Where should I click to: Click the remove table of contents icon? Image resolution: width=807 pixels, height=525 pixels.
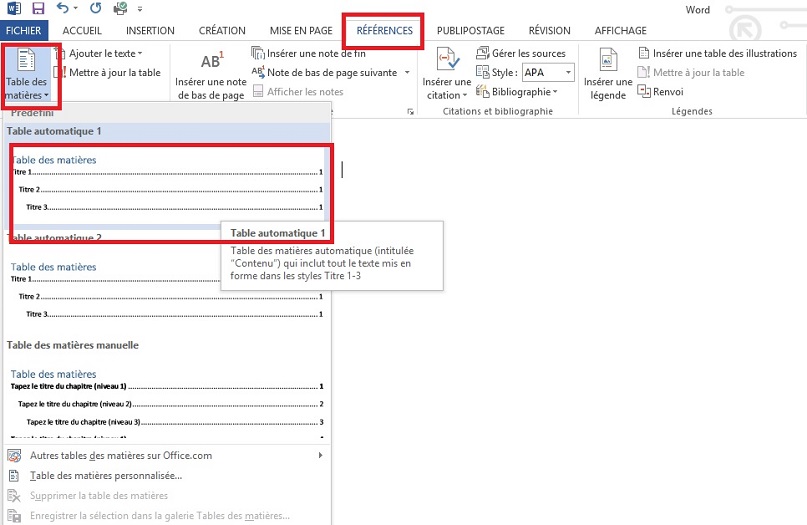click(x=14, y=496)
